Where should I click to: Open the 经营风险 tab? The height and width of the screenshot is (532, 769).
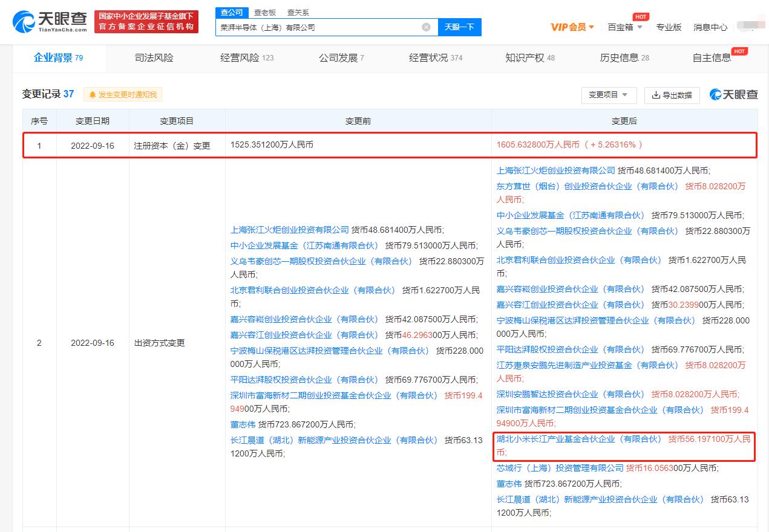[247, 58]
